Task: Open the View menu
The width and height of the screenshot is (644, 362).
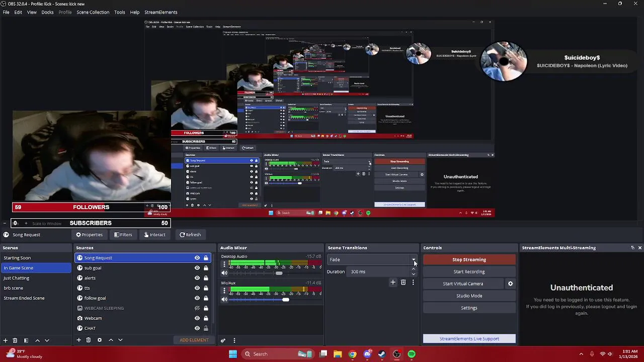Action: tap(32, 12)
